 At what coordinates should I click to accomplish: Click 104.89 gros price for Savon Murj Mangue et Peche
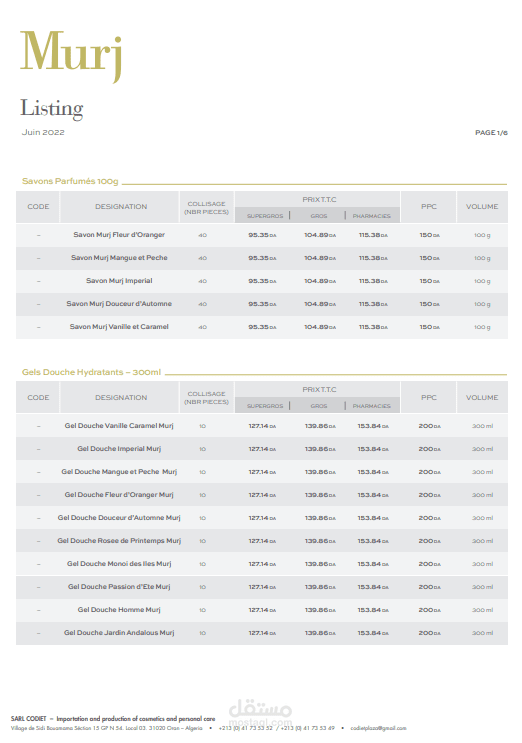(320, 258)
